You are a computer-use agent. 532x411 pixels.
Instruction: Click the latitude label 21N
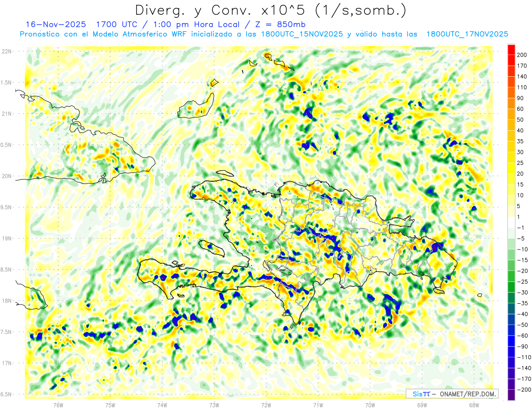(x=6, y=114)
